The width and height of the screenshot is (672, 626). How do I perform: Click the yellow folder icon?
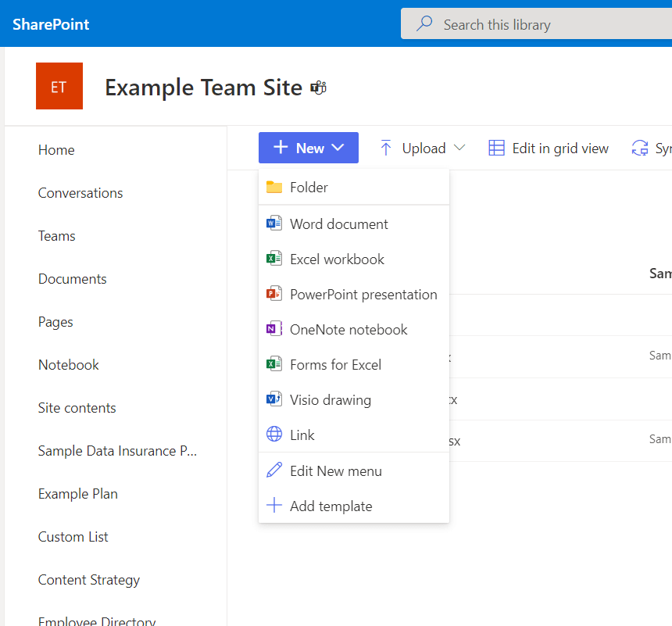click(x=274, y=187)
